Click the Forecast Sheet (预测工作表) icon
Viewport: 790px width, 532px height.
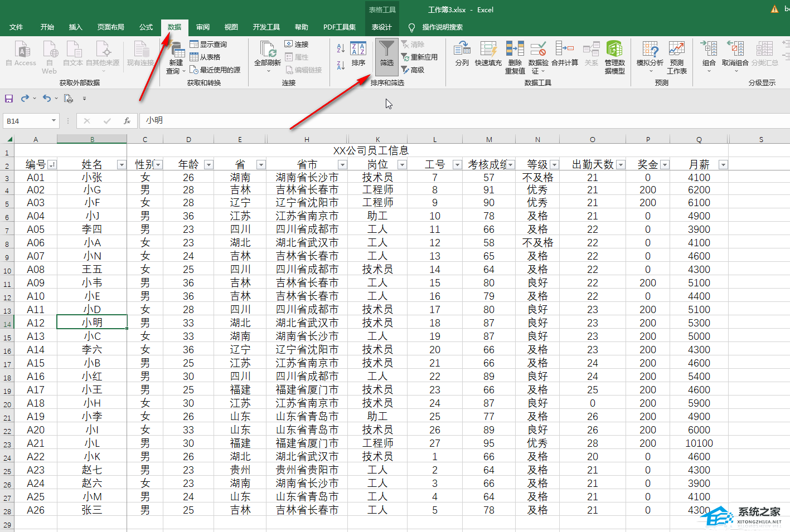(x=676, y=49)
